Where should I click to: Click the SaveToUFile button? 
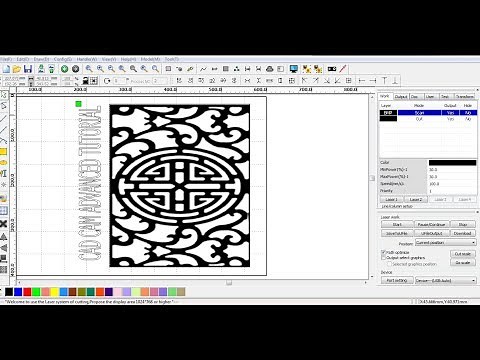click(x=397, y=233)
